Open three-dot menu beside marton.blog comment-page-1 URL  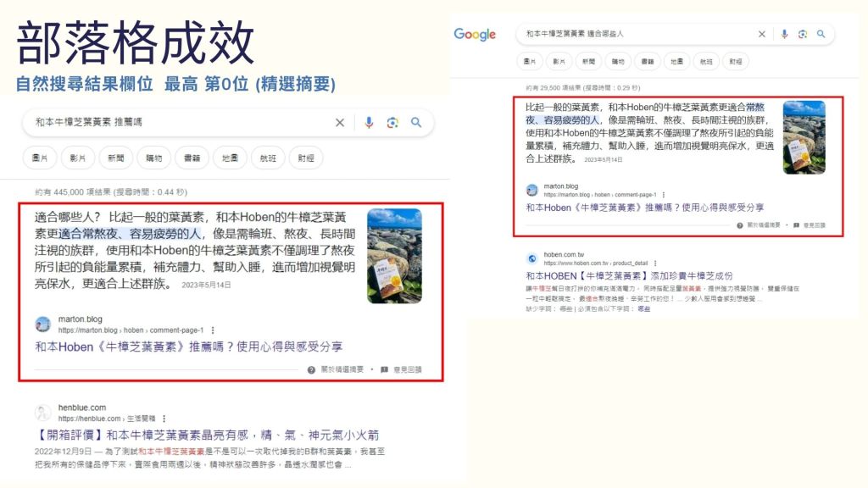pos(213,330)
